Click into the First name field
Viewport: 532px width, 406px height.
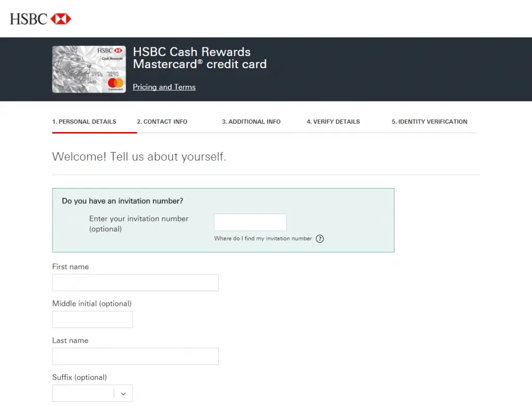pos(135,282)
